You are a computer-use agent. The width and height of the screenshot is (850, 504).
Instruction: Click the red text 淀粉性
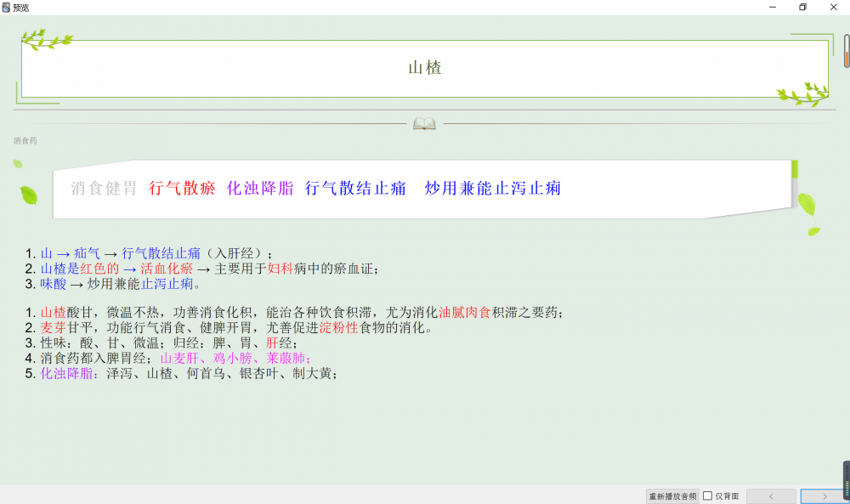[339, 327]
